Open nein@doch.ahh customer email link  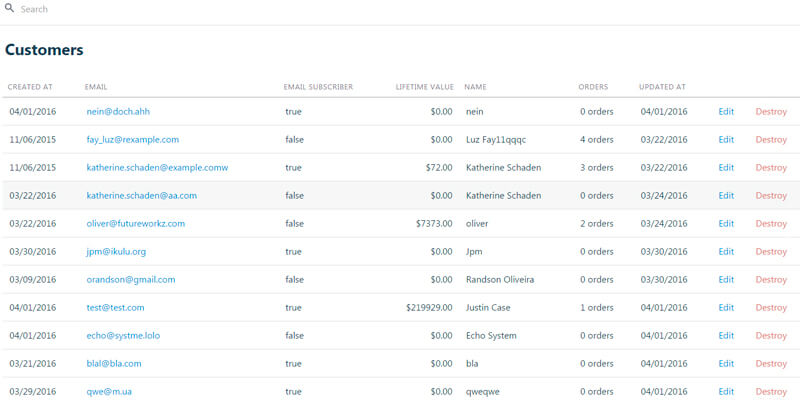point(118,112)
